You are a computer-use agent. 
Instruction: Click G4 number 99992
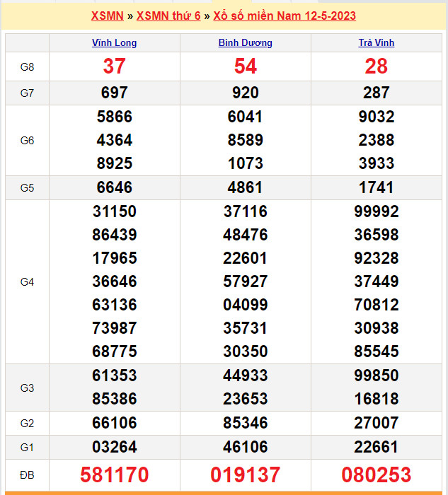pos(377,211)
